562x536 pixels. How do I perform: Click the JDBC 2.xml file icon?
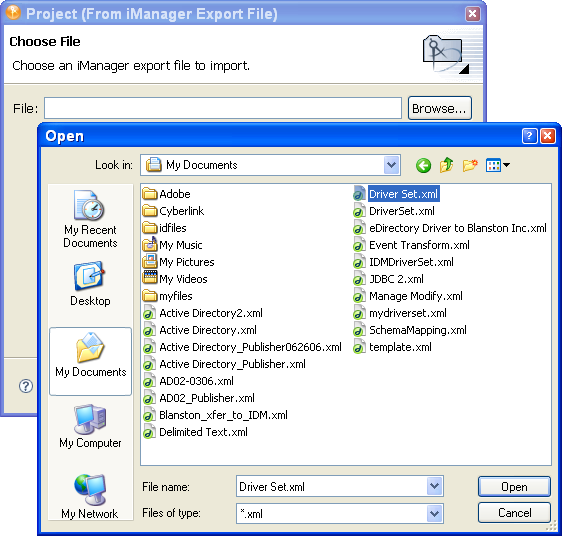[x=359, y=279]
